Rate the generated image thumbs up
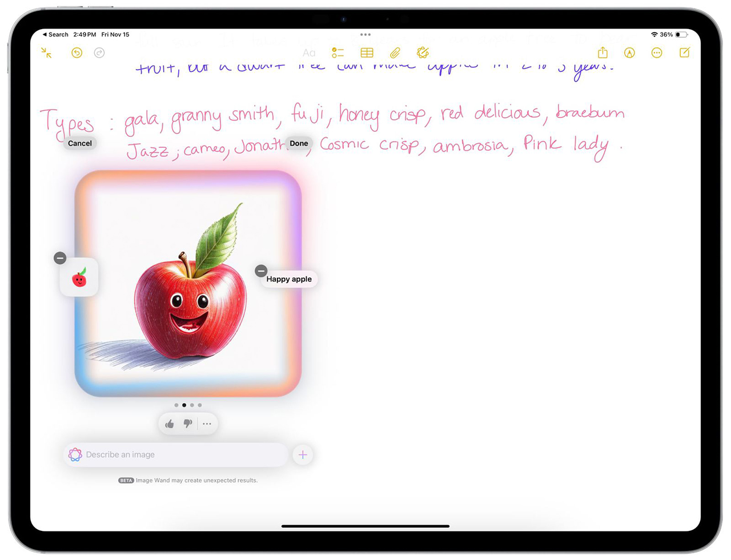This screenshot has width=731, height=560. coord(170,424)
